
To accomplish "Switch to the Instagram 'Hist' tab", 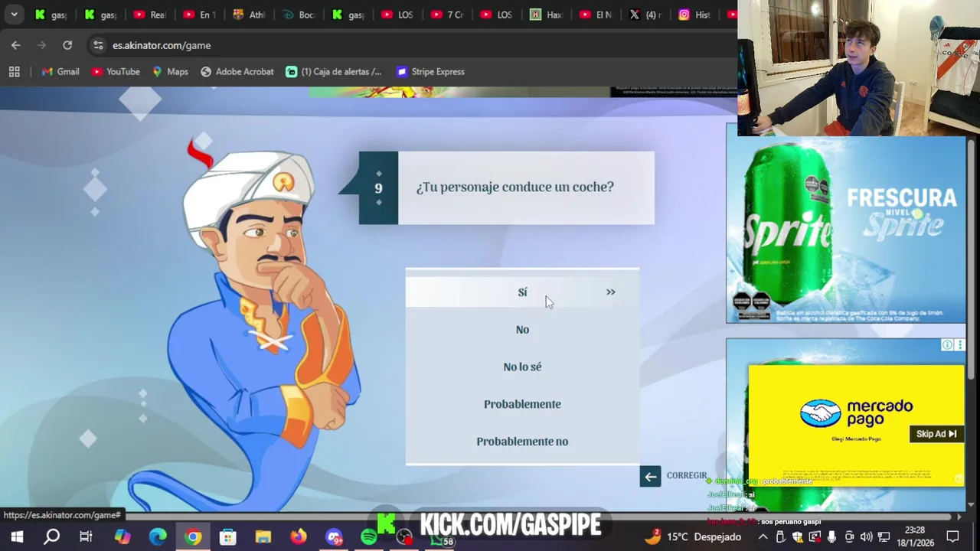I will [x=695, y=15].
